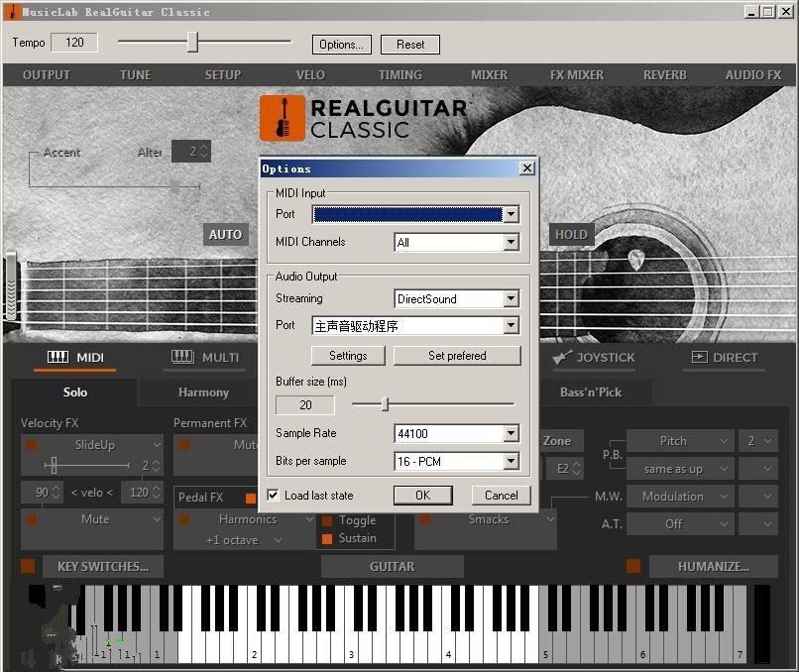This screenshot has height=672, width=799.
Task: Click the Tempo slider handle
Action: [x=192, y=42]
